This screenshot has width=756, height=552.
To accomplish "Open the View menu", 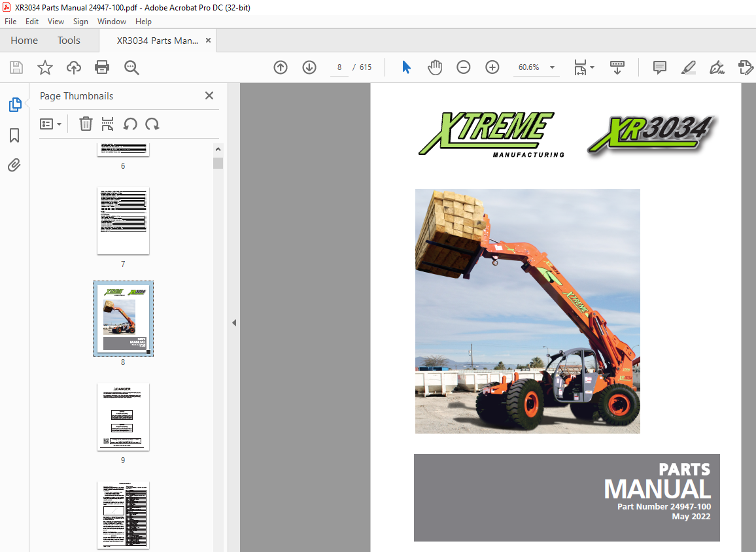I will pos(56,21).
